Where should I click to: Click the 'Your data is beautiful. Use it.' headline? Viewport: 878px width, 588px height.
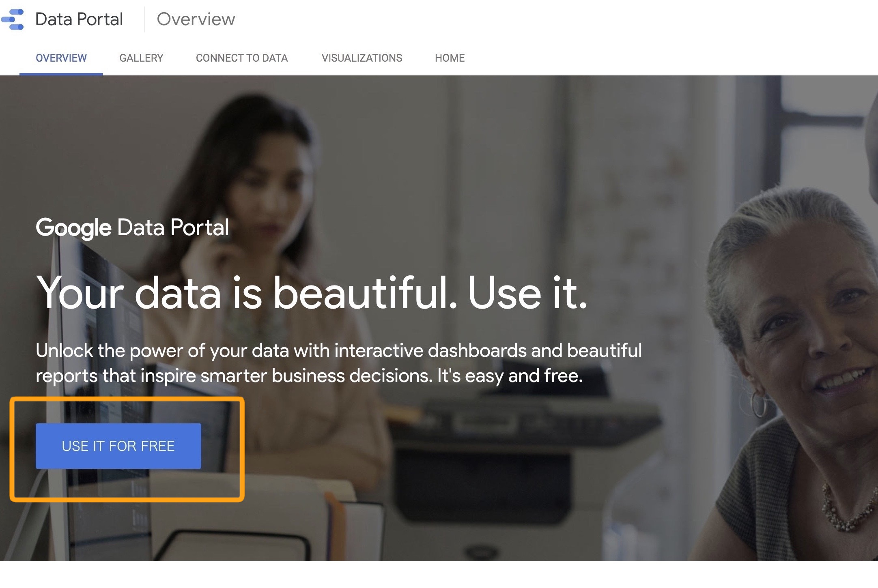tap(312, 293)
